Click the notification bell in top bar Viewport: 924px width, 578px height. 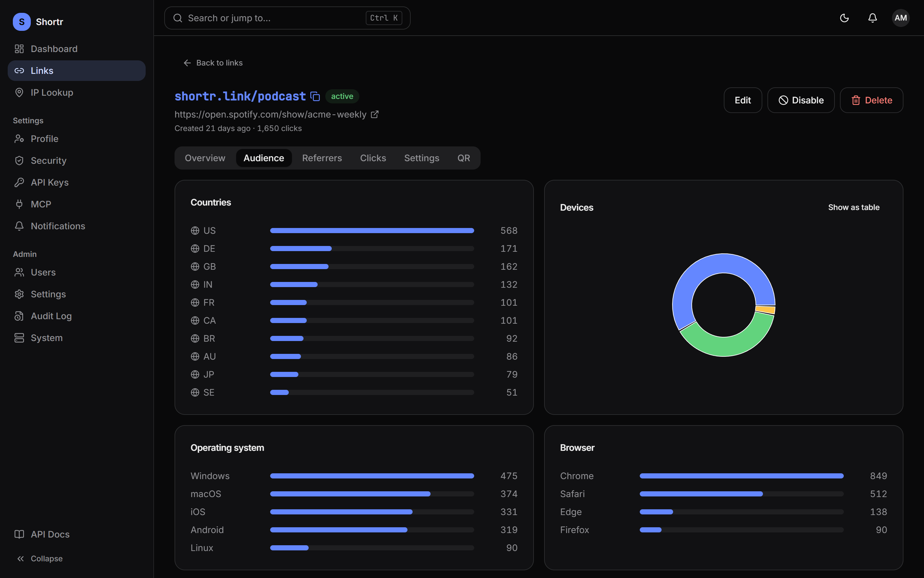(872, 18)
